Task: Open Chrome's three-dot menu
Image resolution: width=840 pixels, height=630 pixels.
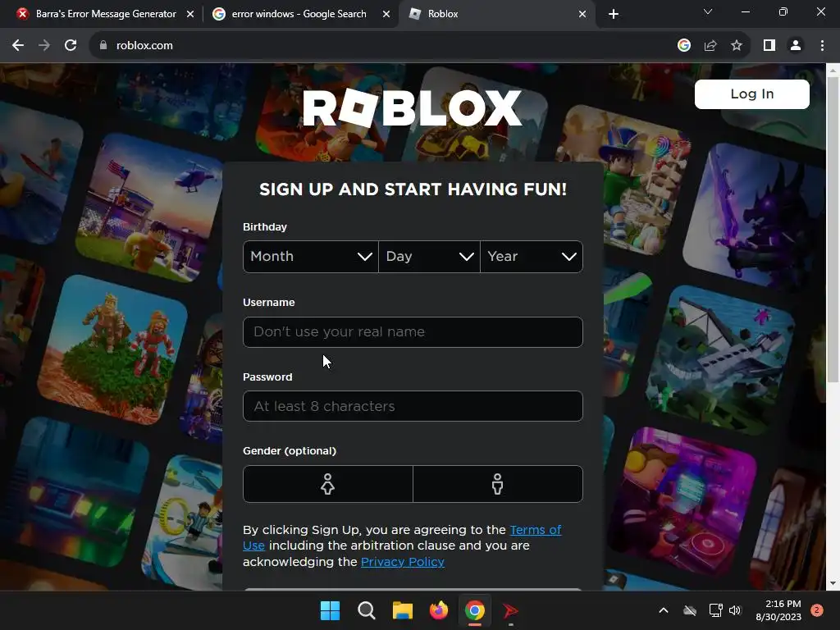Action: coord(822,46)
